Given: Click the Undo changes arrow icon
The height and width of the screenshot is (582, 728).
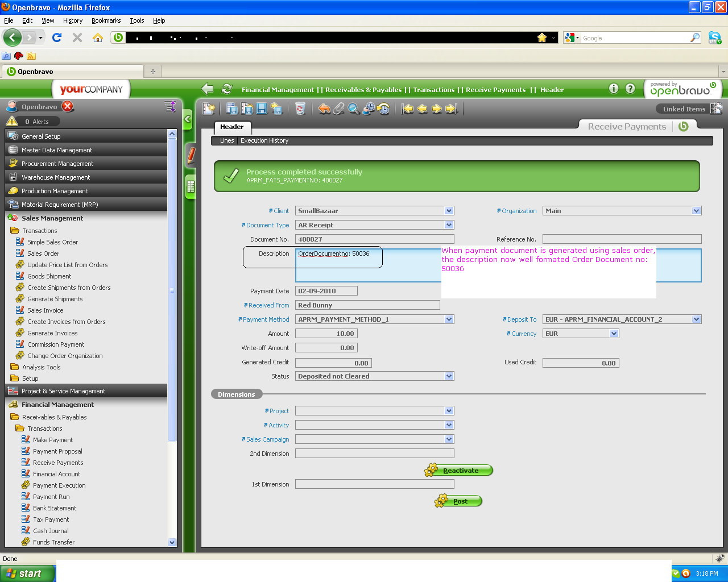Looking at the screenshot, I should click(324, 109).
